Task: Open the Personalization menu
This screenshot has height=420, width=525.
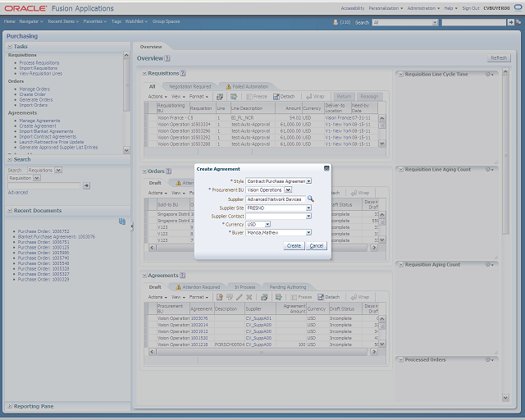Action: (x=386, y=8)
